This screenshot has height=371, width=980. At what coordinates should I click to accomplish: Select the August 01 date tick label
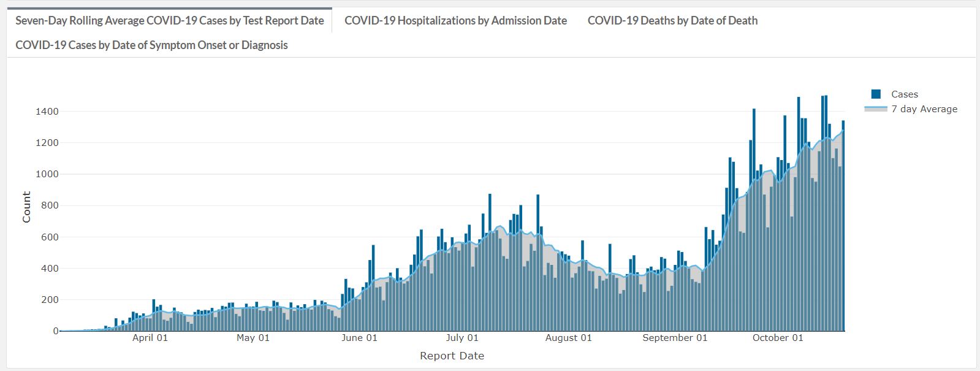tap(569, 338)
